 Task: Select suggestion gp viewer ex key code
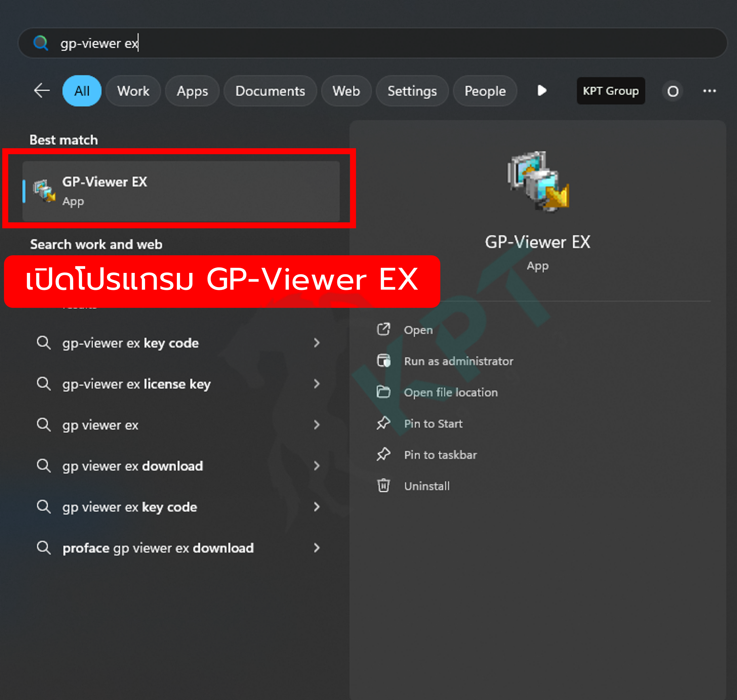(129, 507)
